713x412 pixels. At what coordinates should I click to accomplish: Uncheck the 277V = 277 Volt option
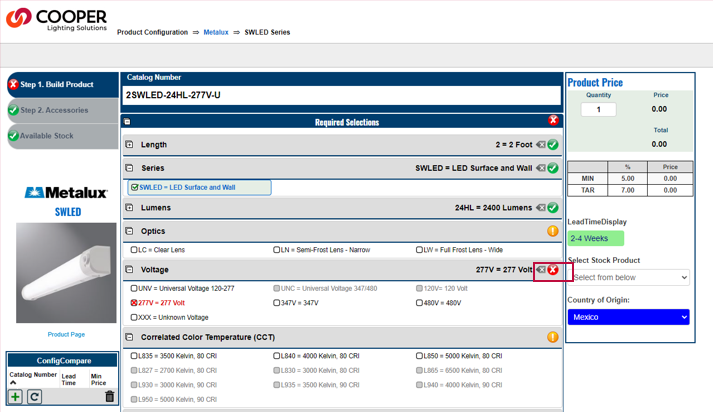coord(134,303)
